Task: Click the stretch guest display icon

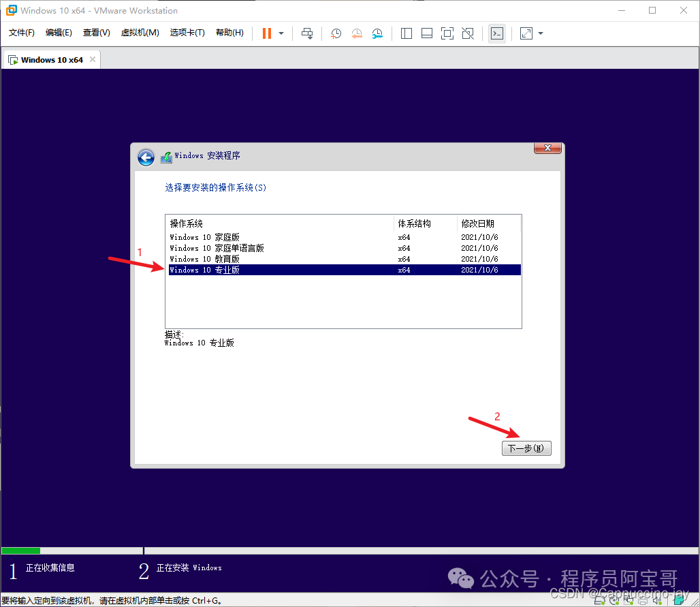Action: [526, 33]
